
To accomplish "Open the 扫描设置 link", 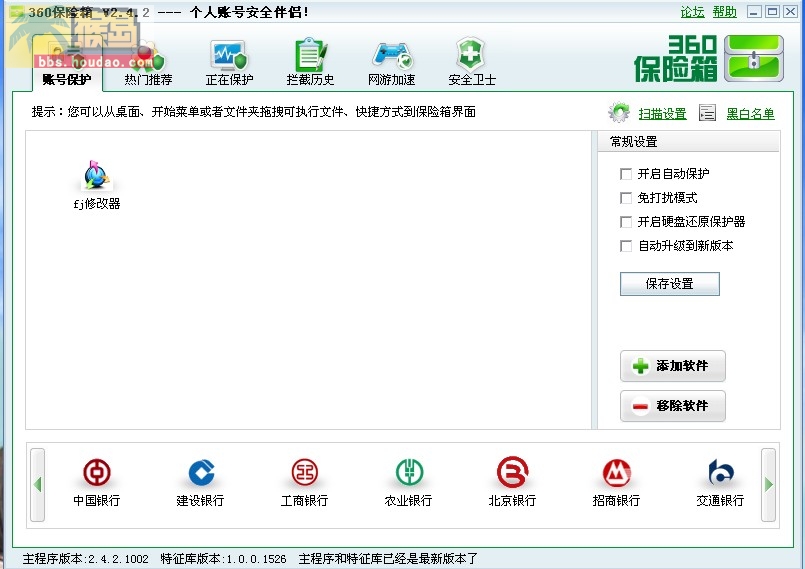I will coord(662,113).
